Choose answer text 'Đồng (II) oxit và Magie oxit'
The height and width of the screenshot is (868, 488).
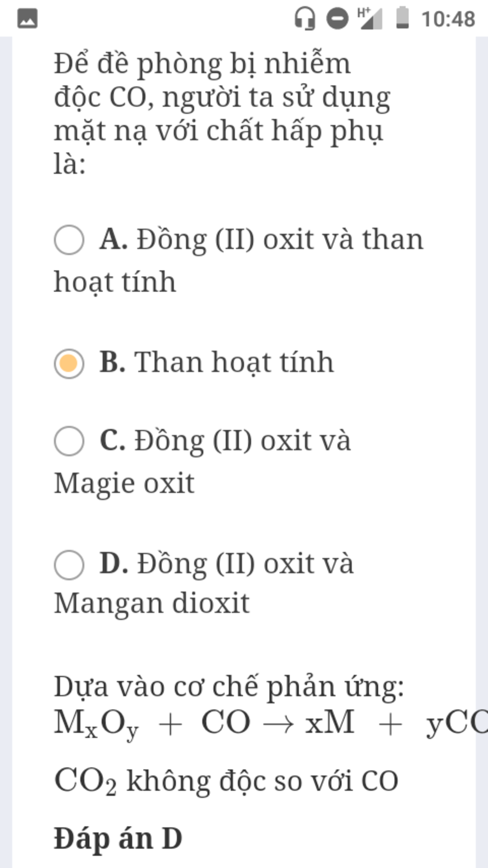click(202, 462)
